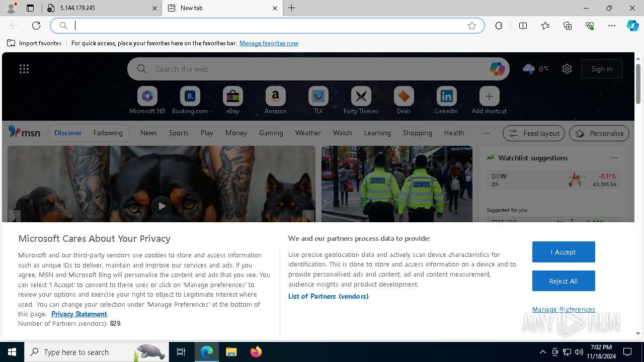644x362 pixels.
Task: Click the Sign in button
Action: click(602, 69)
